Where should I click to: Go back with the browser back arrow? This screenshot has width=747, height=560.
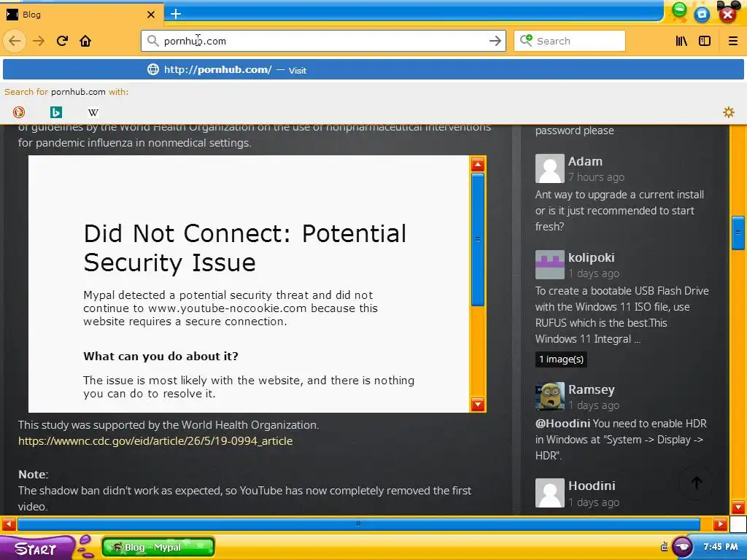(x=15, y=41)
